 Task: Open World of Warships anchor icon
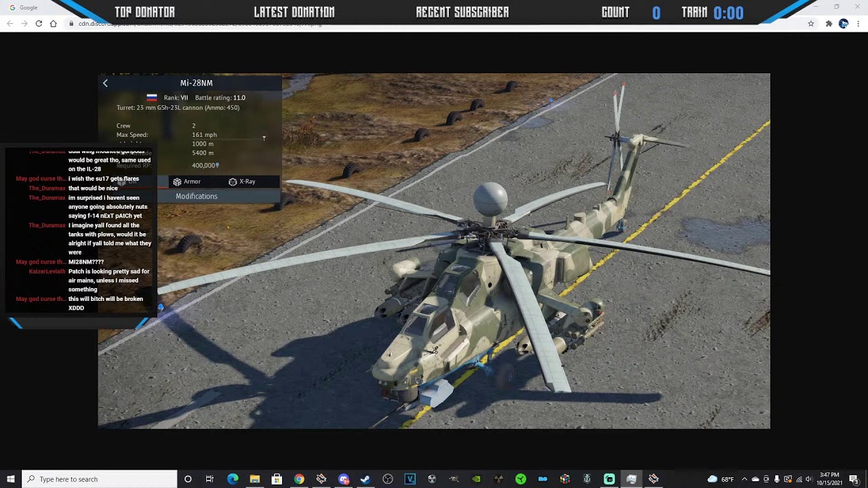pyautogui.click(x=587, y=479)
